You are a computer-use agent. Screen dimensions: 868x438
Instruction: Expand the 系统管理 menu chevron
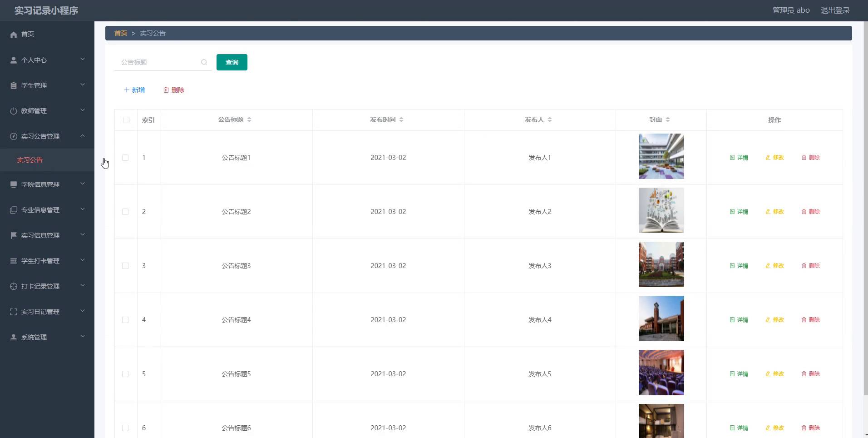pos(82,336)
